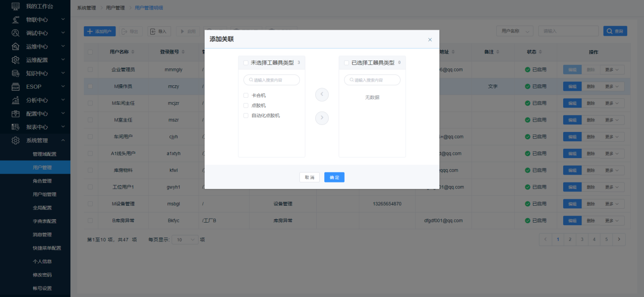Go to the previous page arrow
Viewport: 644px width, 297px height.
[545, 239]
